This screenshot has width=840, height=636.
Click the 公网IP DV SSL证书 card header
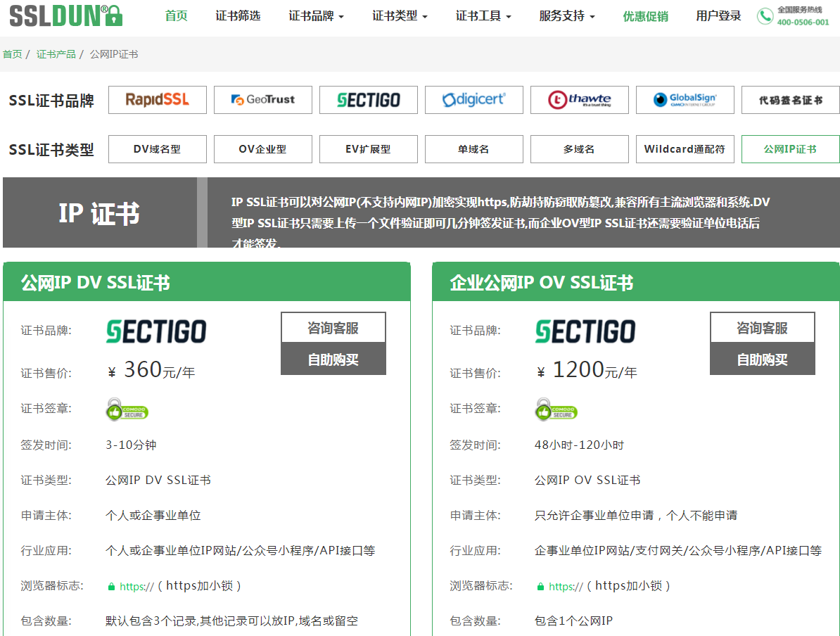click(x=207, y=282)
